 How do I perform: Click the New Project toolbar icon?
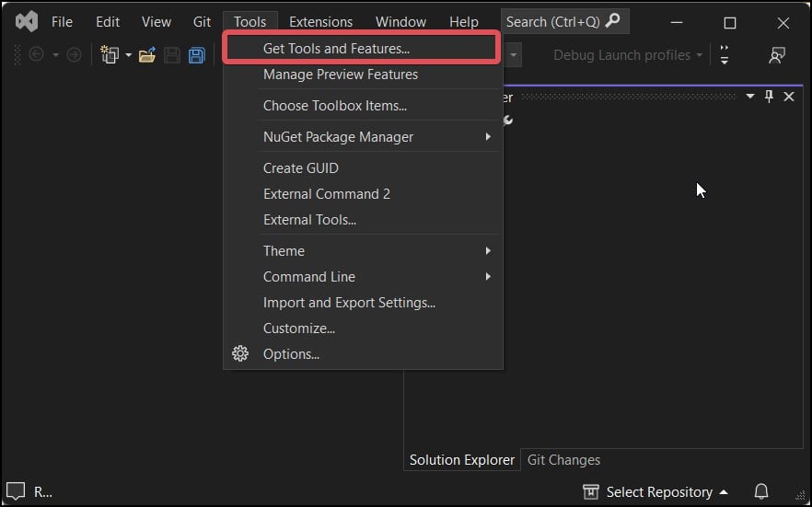coord(110,55)
